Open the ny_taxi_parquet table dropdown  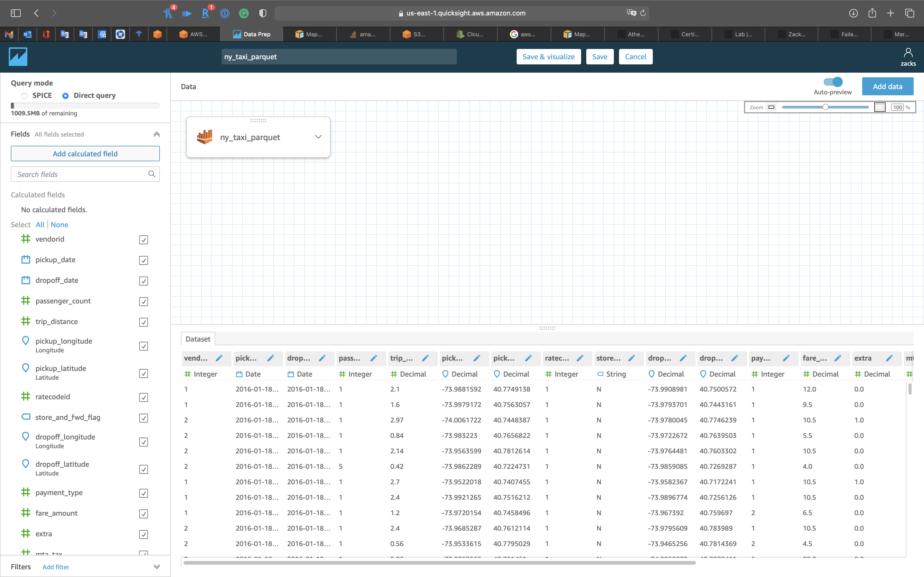318,137
